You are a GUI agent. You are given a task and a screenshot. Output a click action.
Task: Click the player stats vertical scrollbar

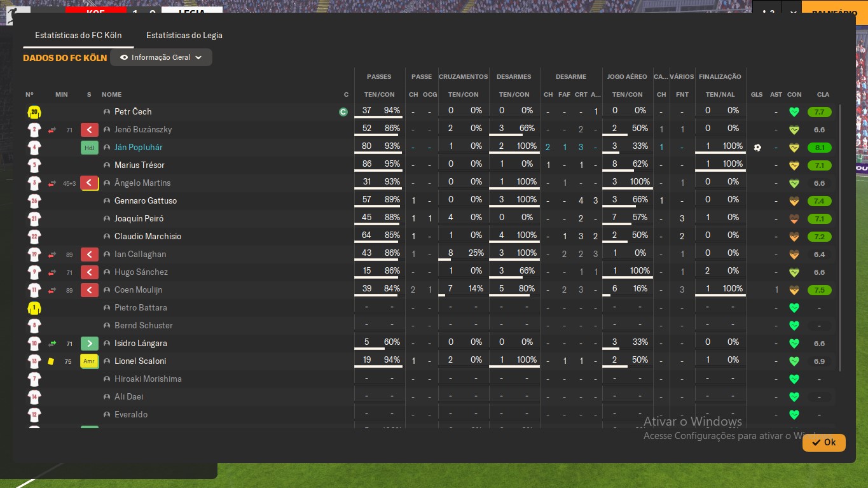(840, 238)
